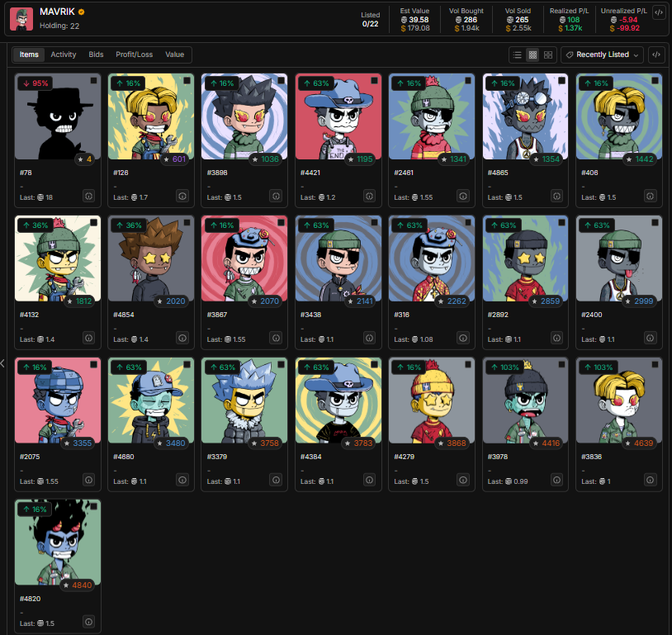Click the verified badge next to MAVRIK

(x=82, y=12)
